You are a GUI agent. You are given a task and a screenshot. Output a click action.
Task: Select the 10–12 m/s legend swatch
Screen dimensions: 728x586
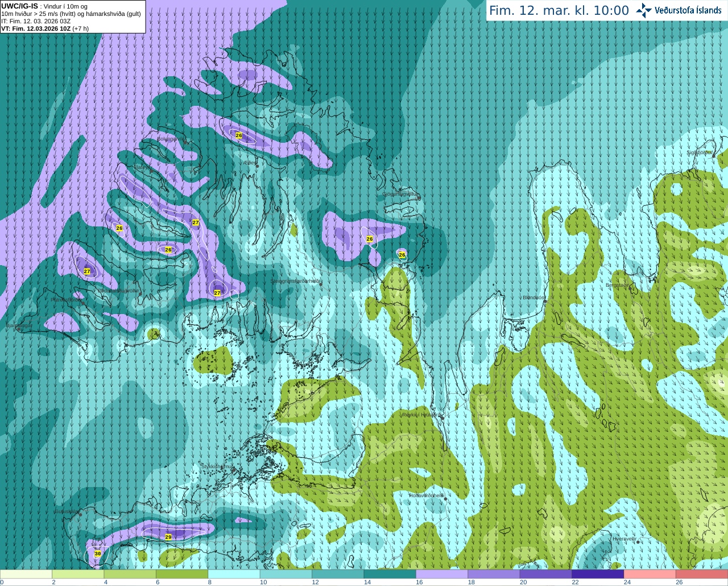pos(286,574)
